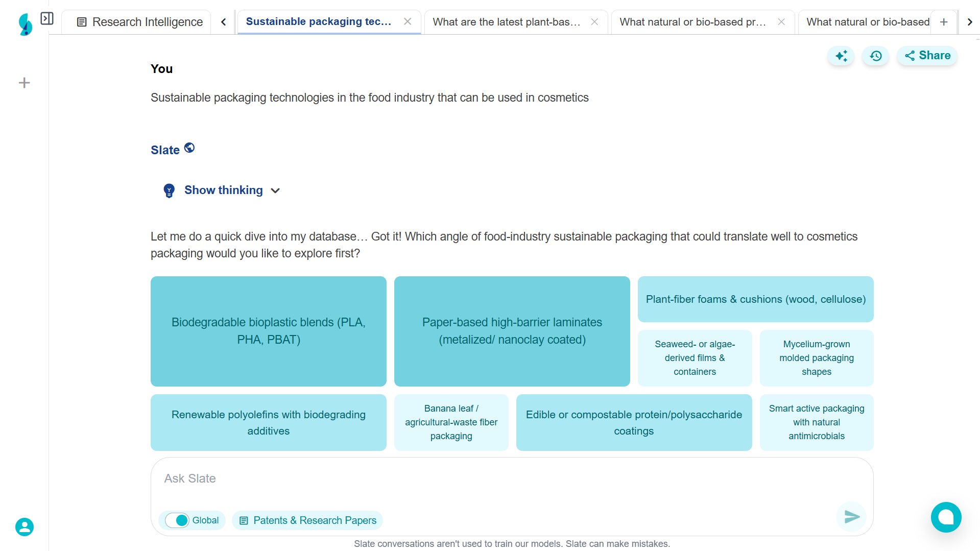Click the Share button

[x=927, y=56]
